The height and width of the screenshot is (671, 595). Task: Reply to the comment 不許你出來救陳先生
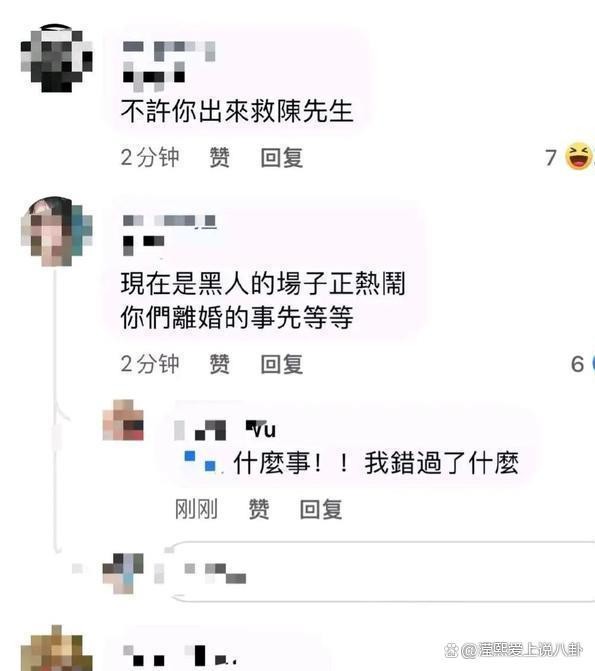pyautogui.click(x=282, y=157)
